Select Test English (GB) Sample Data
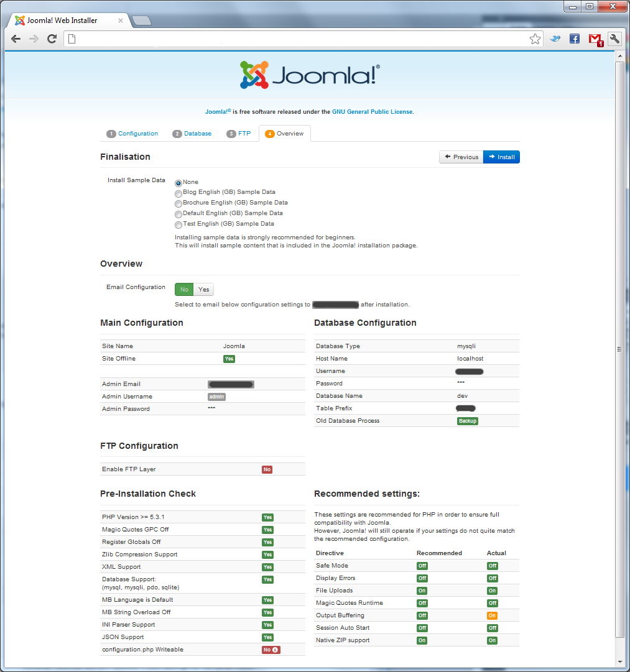 click(178, 225)
